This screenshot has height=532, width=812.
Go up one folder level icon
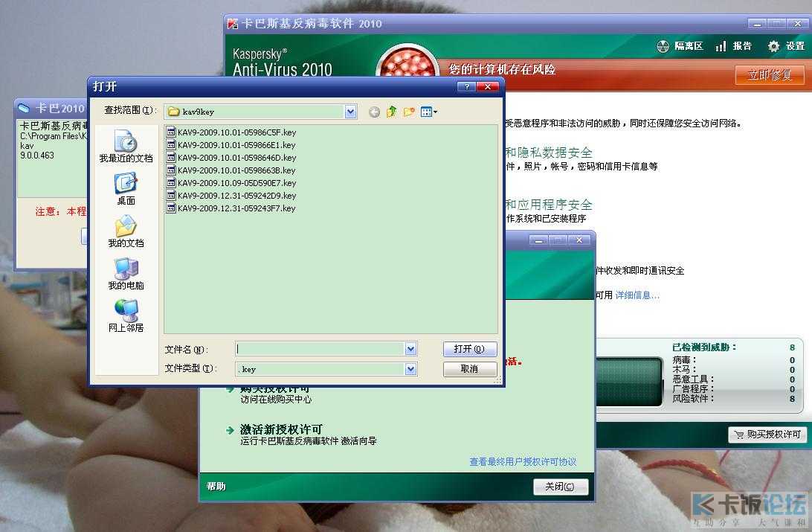[x=391, y=112]
